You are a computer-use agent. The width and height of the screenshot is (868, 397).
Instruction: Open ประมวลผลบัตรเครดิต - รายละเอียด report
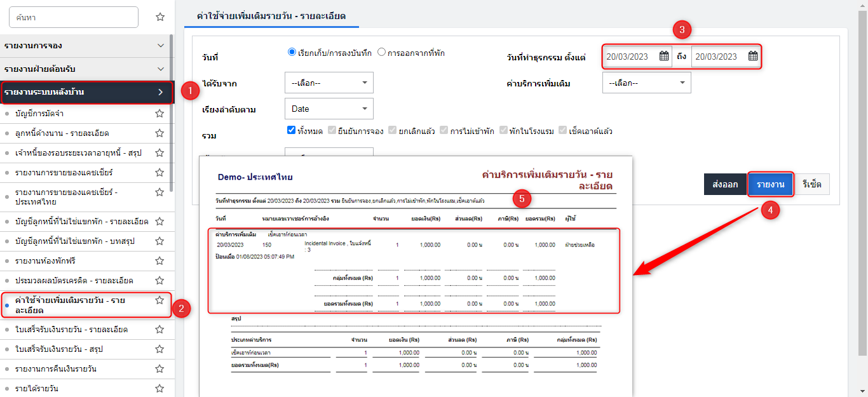[x=74, y=281]
